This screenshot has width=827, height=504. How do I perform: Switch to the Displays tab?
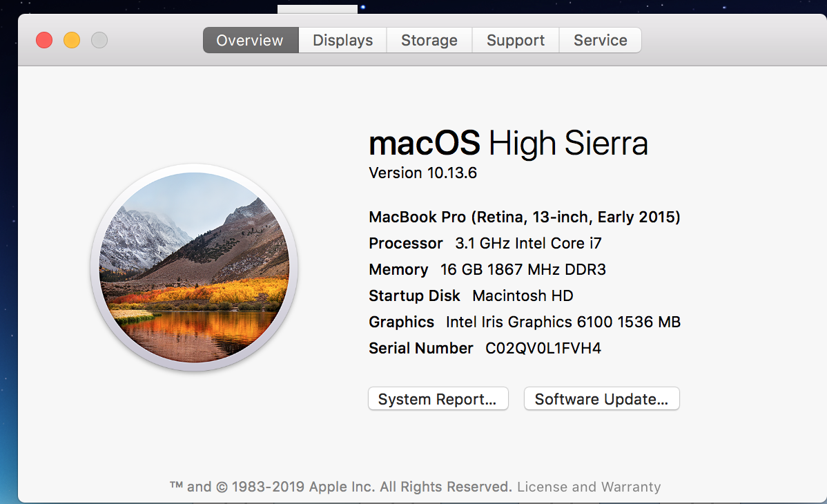click(x=342, y=40)
